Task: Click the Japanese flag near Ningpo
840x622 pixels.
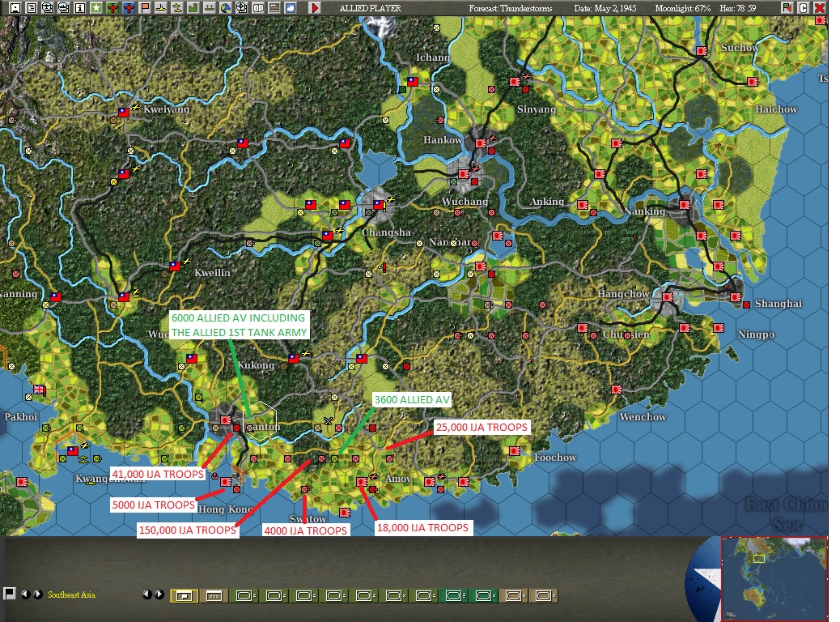Action: 719,328
